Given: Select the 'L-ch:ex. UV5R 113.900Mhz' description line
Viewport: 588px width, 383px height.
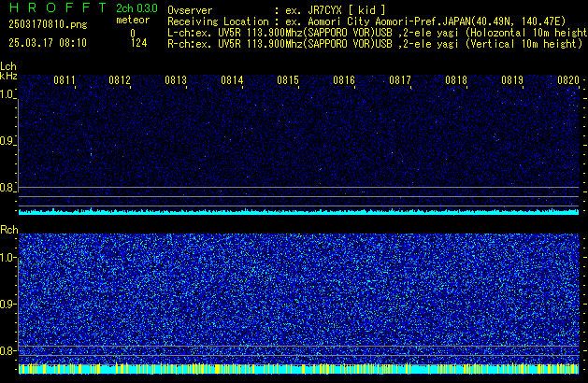Looking at the screenshot, I should click(378, 33).
